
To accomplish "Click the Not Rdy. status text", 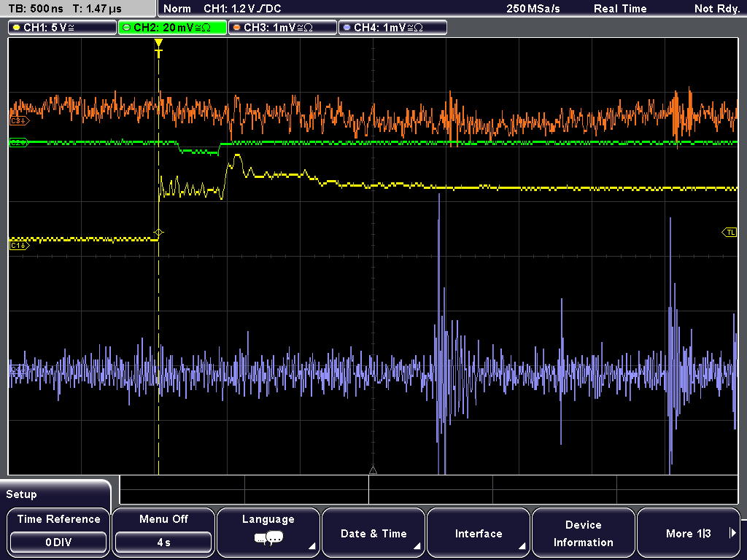I will point(717,9).
